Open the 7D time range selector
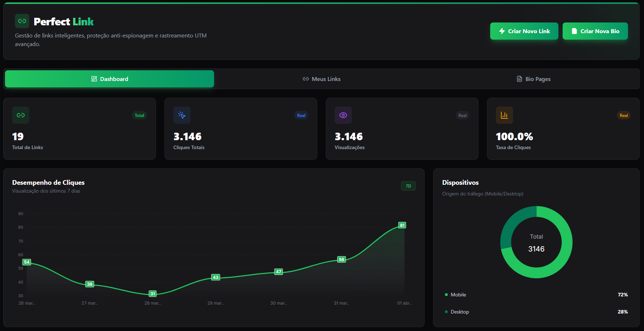 pos(408,186)
